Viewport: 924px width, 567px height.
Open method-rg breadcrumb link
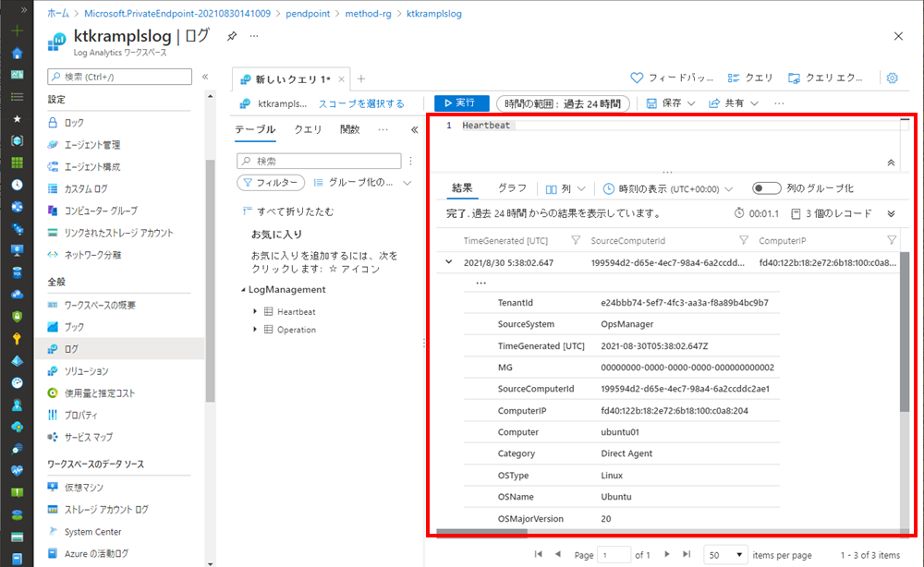pos(369,14)
